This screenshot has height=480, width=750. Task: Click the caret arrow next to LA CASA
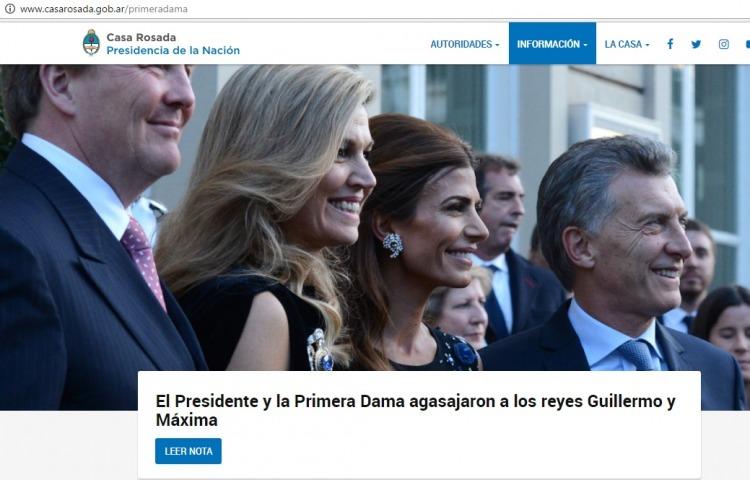[648, 45]
